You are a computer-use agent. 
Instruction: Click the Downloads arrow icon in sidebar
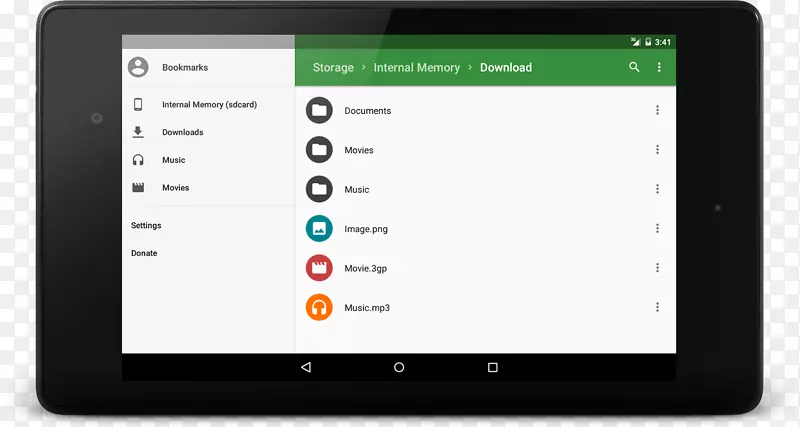coord(138,132)
